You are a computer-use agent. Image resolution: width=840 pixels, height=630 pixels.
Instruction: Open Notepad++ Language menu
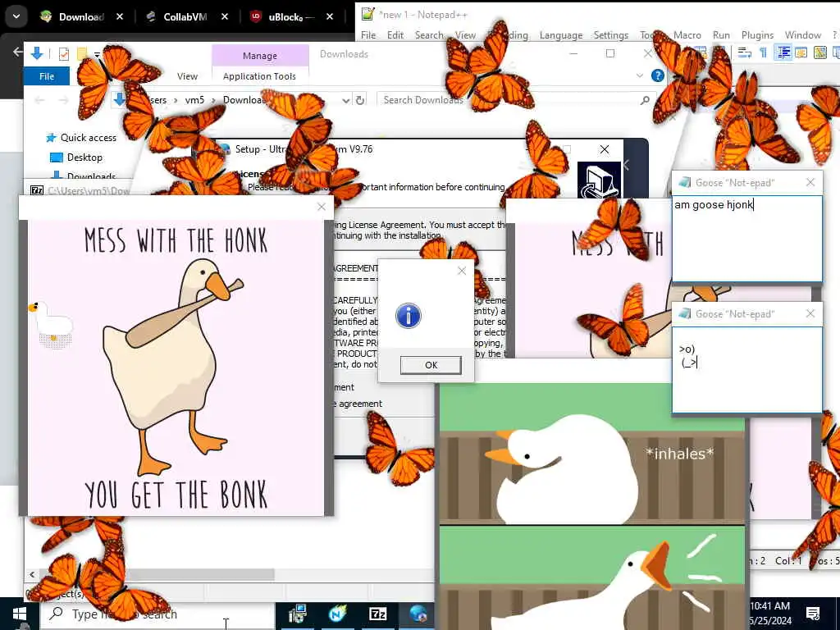[561, 35]
